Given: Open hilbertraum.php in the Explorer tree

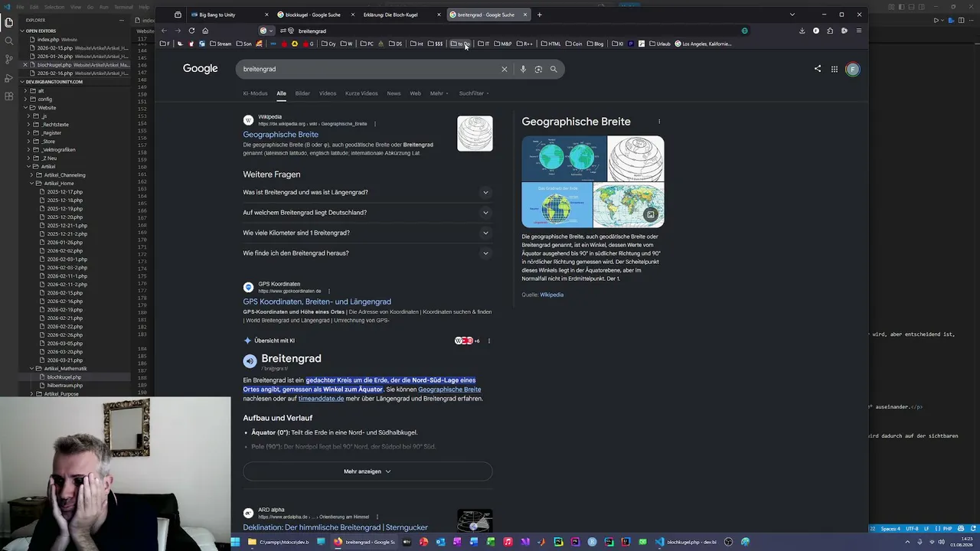Looking at the screenshot, I should coord(64,386).
